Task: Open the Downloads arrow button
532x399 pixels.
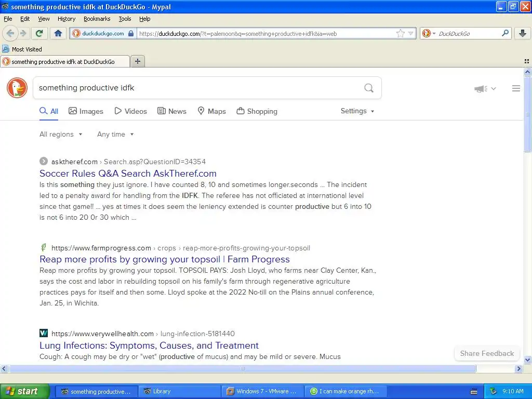Action: (x=523, y=33)
